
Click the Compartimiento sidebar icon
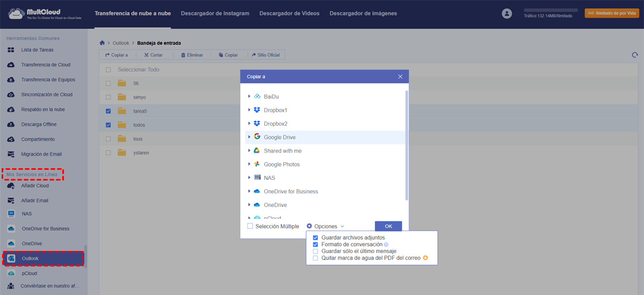pos(11,139)
